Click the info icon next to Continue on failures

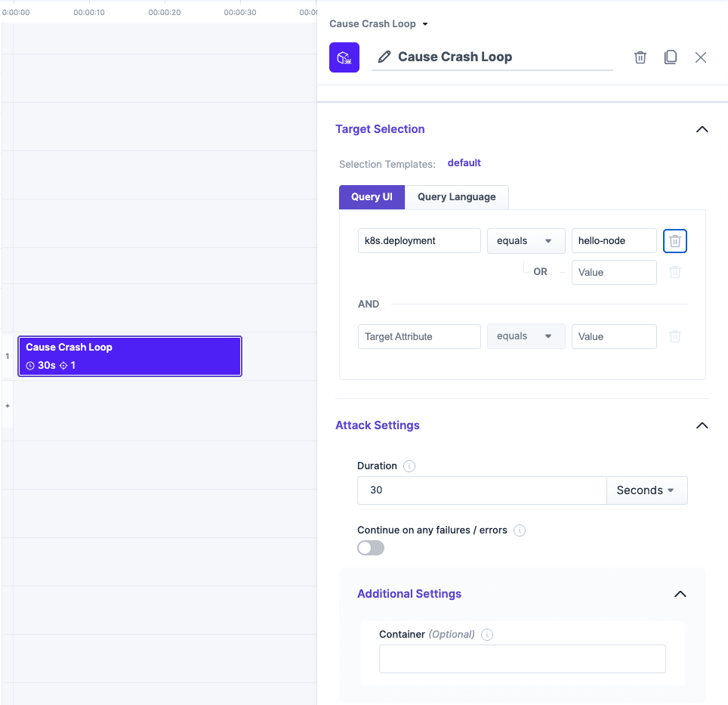[519, 530]
